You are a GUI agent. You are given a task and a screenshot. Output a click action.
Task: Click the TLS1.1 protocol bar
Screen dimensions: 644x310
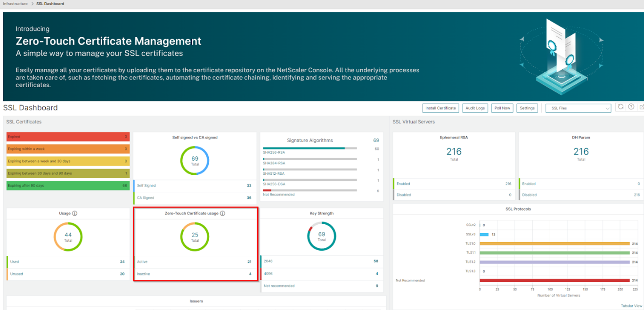coord(555,253)
